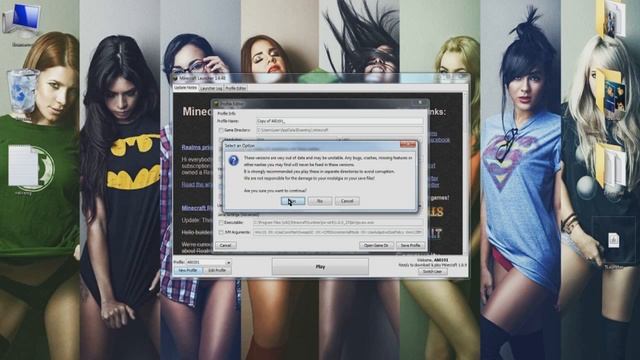Toggle the Executable checkbox

click(221, 223)
